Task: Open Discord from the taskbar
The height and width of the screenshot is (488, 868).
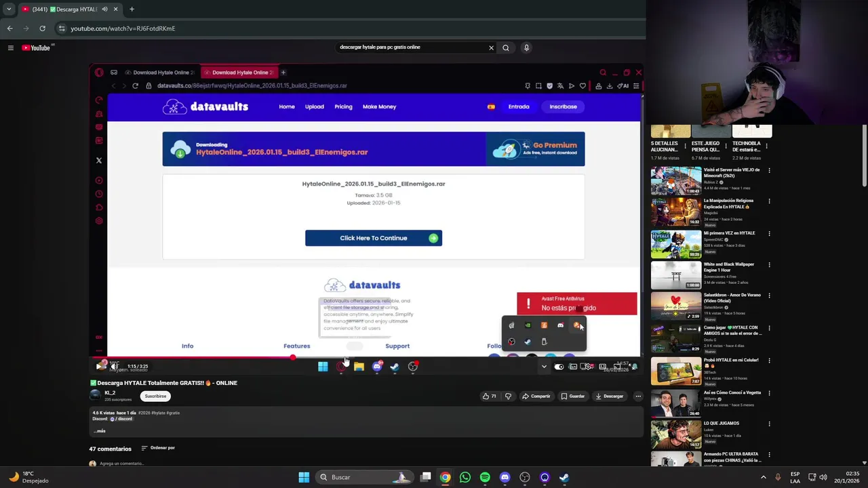Action: [x=505, y=477]
